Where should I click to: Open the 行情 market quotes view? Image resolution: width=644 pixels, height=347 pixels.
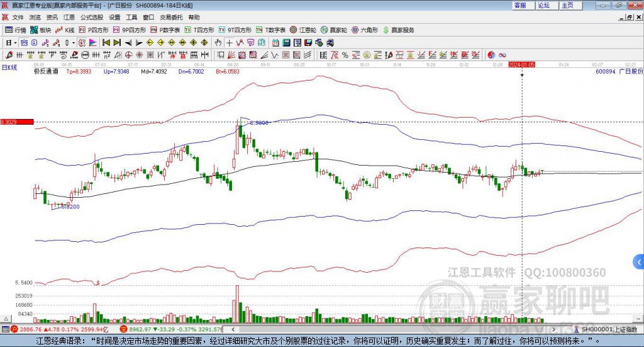[x=16, y=30]
